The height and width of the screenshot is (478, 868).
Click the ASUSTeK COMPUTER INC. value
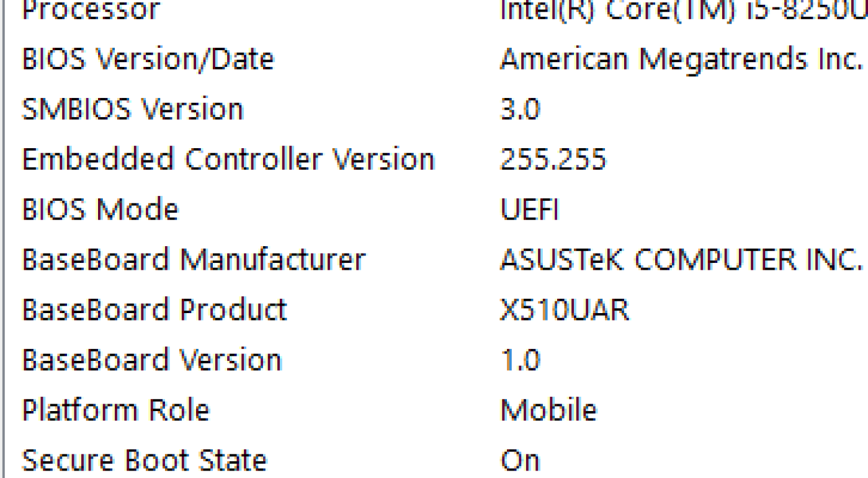tap(681, 260)
